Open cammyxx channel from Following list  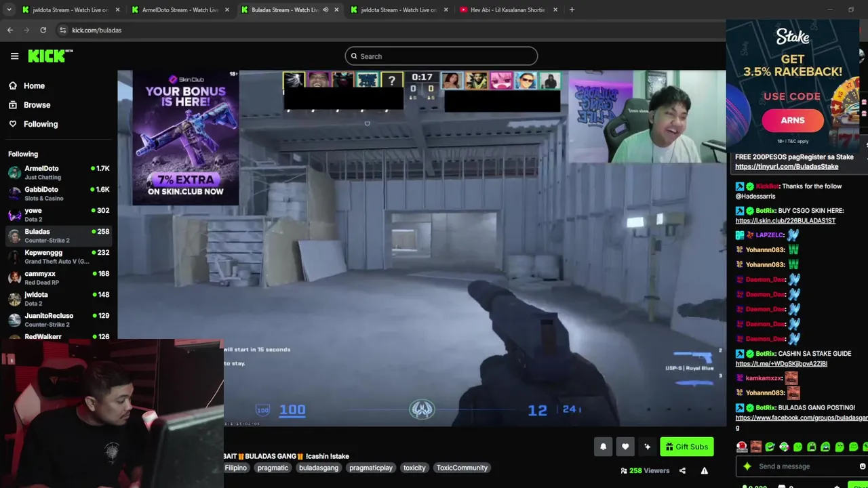(x=58, y=277)
